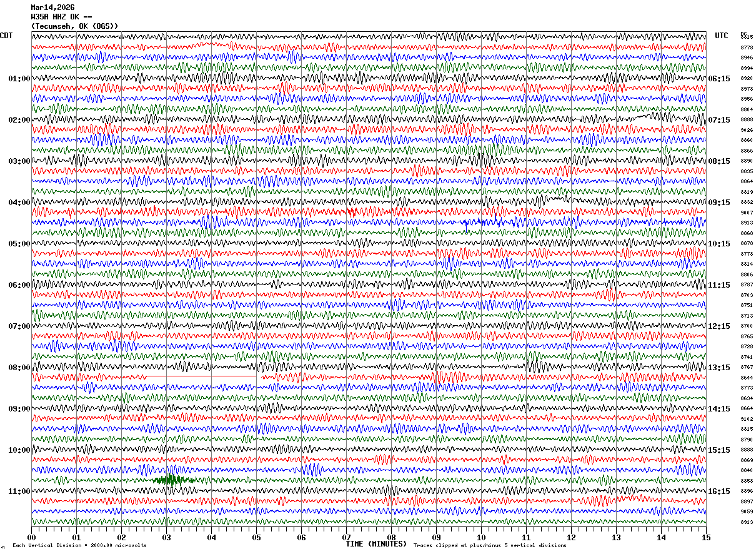Click the 04:00 CDT time label
Viewport: 756px width, 554px height.
pos(19,203)
